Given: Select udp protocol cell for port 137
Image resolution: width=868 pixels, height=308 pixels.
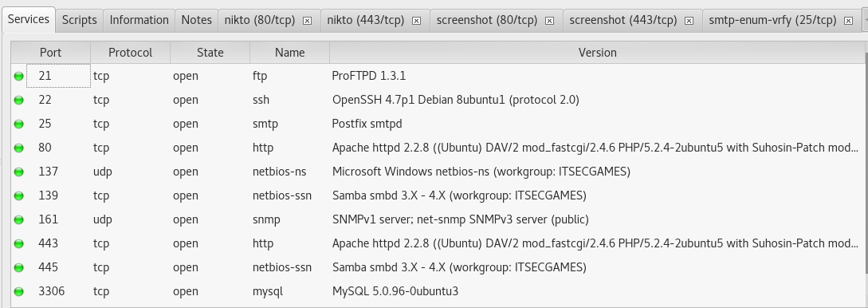Looking at the screenshot, I should pyautogui.click(x=130, y=172).
